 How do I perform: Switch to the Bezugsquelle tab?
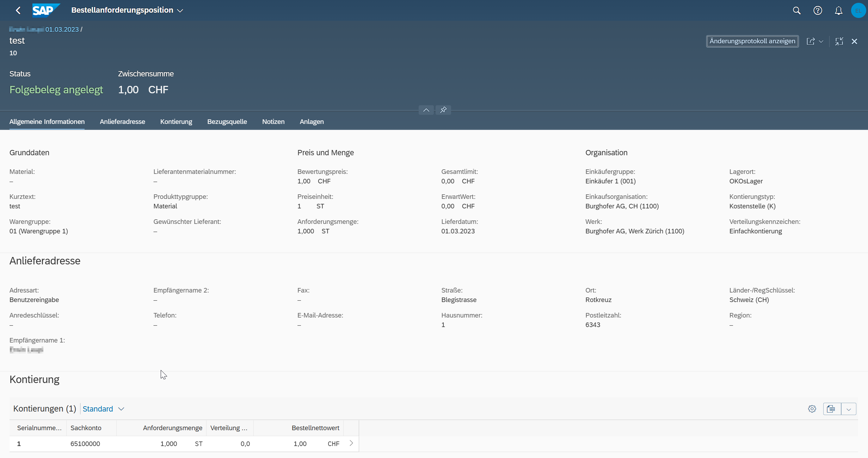click(227, 121)
